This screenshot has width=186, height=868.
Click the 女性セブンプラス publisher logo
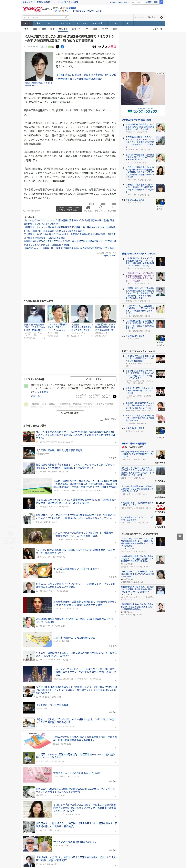coord(104,47)
